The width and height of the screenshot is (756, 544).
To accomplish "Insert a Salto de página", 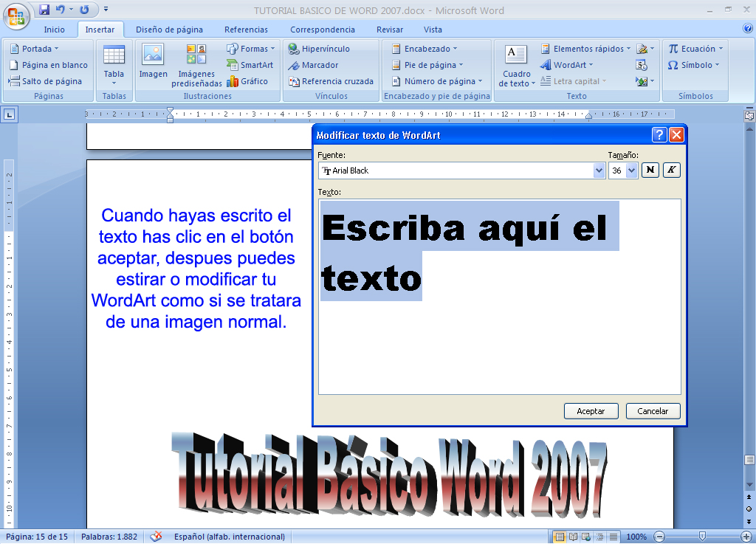I will [46, 81].
